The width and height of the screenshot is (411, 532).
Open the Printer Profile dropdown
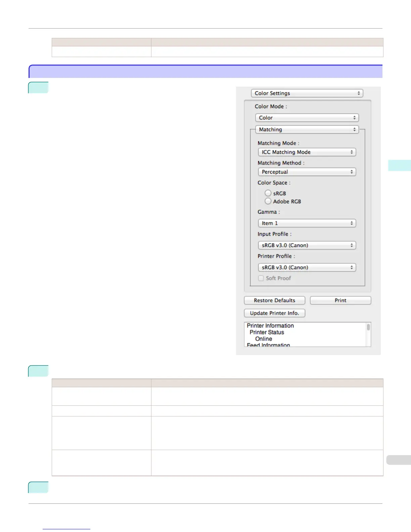point(307,268)
